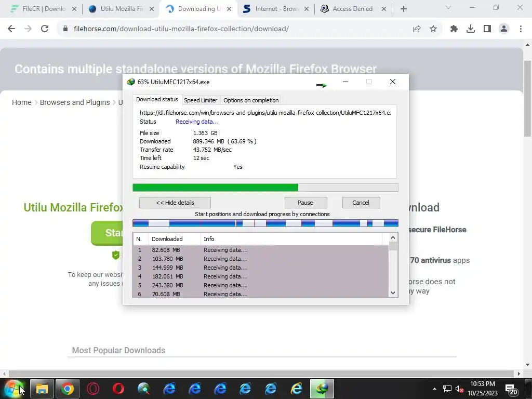Open Chrome extensions puzzle icon
The width and height of the screenshot is (532, 399).
click(454, 29)
